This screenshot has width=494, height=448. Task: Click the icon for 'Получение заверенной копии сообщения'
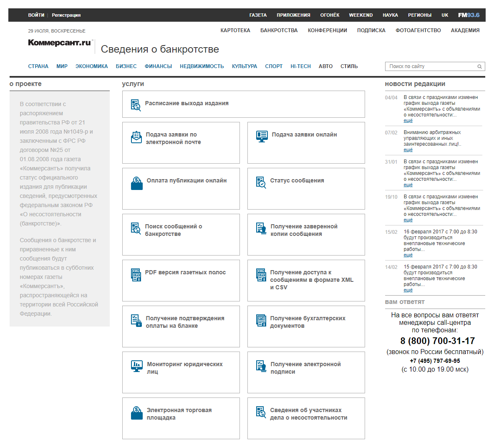pyautogui.click(x=262, y=228)
